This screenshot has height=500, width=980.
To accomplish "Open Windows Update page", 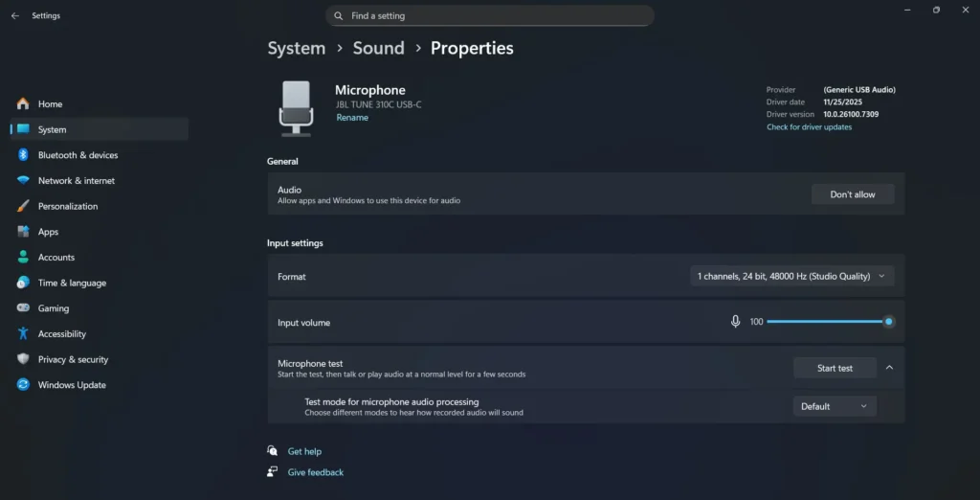I will tap(100, 385).
